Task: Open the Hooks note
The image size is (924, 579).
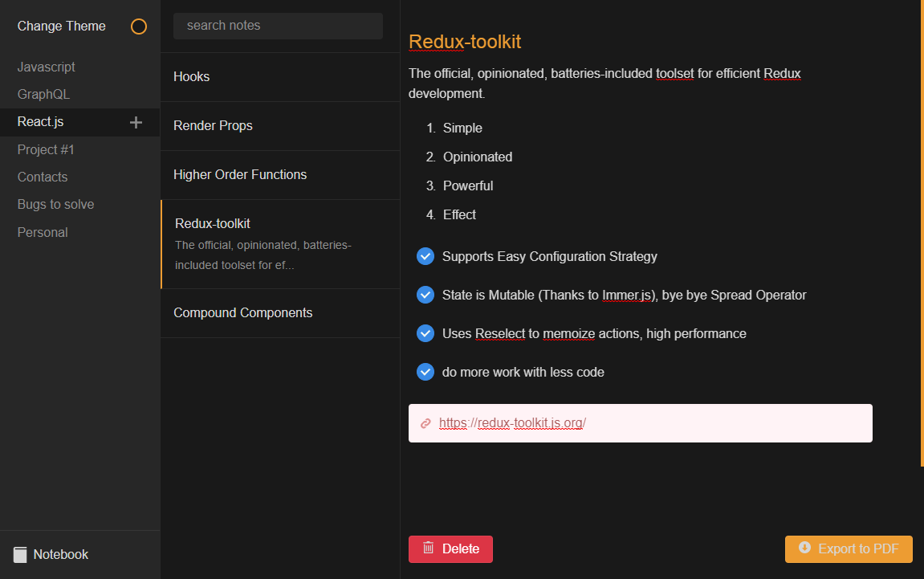Action: click(x=280, y=77)
